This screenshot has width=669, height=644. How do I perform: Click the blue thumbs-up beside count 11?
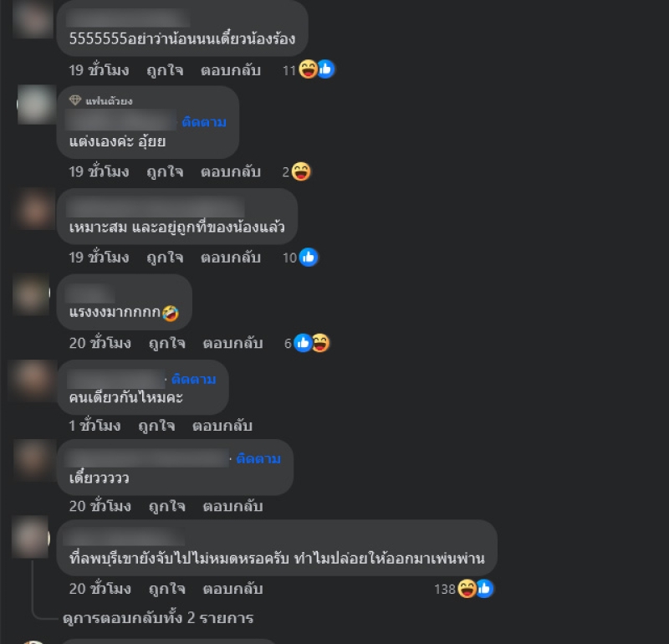point(326,69)
